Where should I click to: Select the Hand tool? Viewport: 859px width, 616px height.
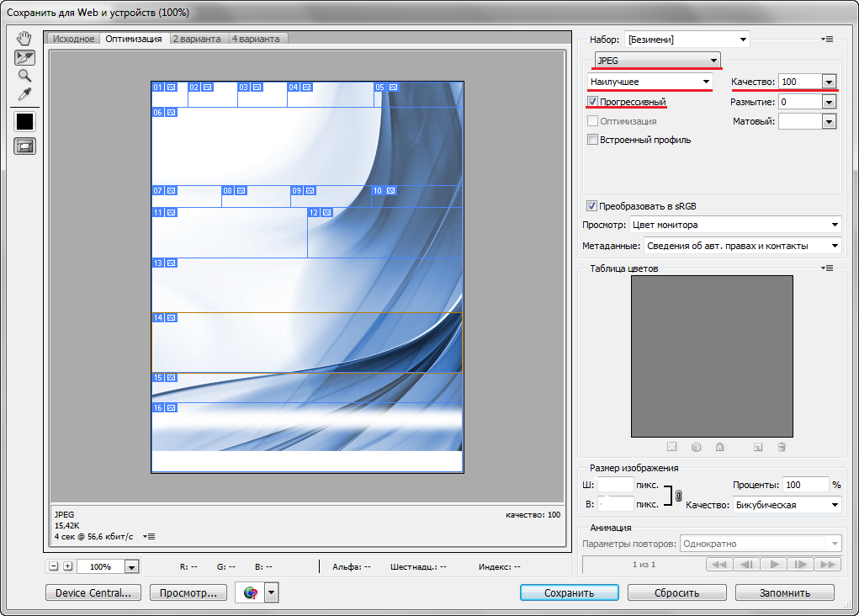24,39
